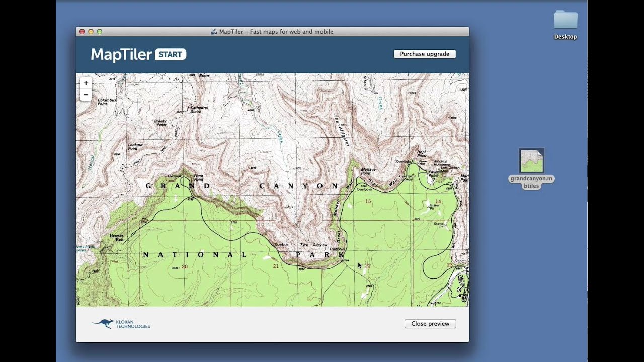Click the MapTiler window title bar icon
Image resolution: width=644 pixels, height=362 pixels.
214,32
